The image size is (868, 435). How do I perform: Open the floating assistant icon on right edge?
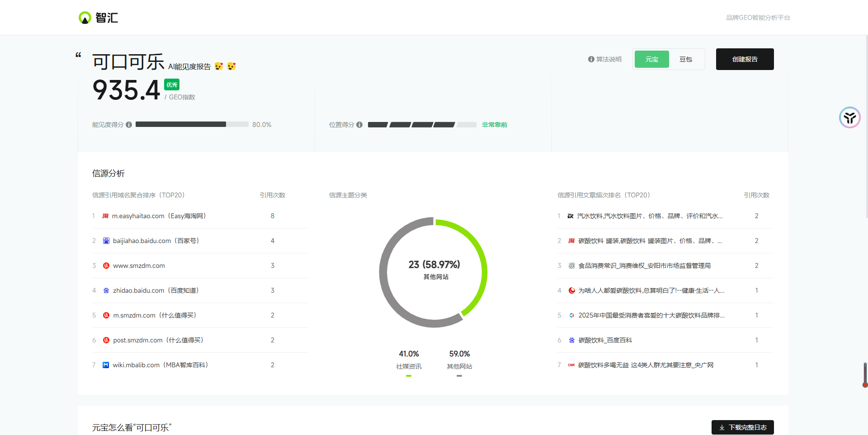[x=849, y=117]
